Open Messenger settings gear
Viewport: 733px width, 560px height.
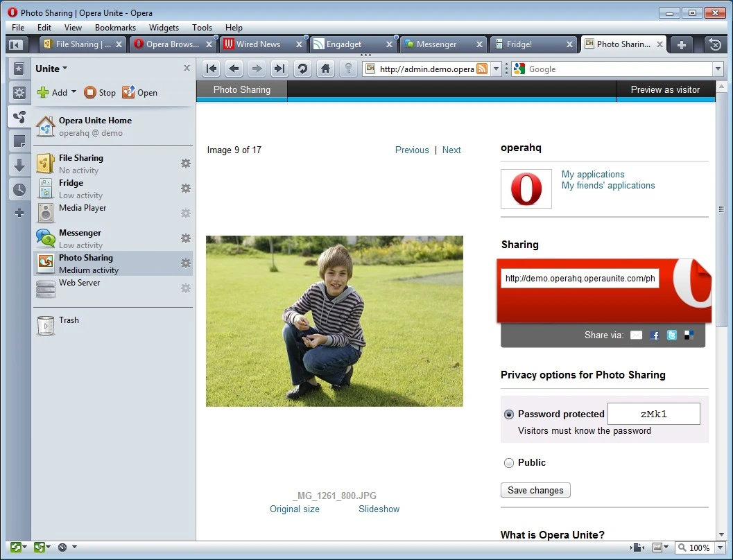pos(186,238)
